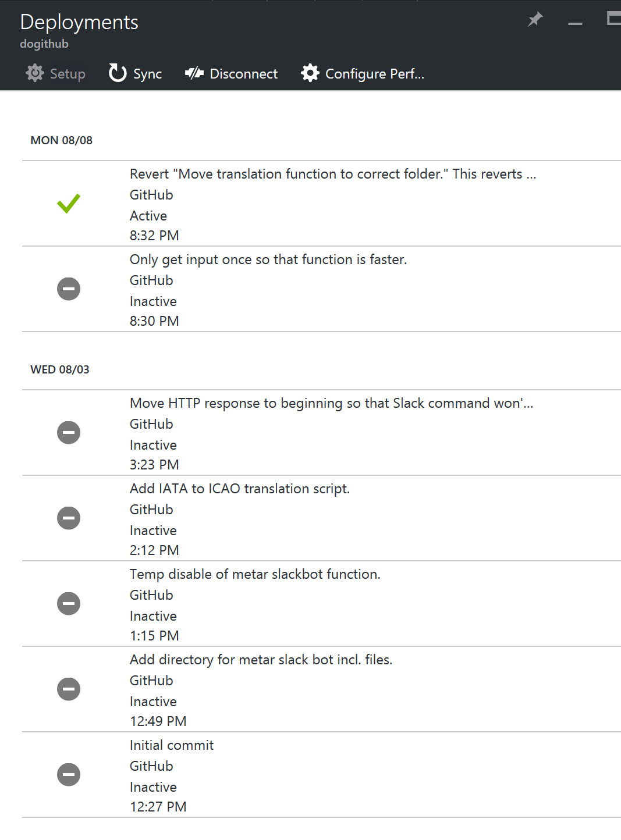The width and height of the screenshot is (621, 840).
Task: Click the Sync refresh icon
Action: click(x=118, y=73)
